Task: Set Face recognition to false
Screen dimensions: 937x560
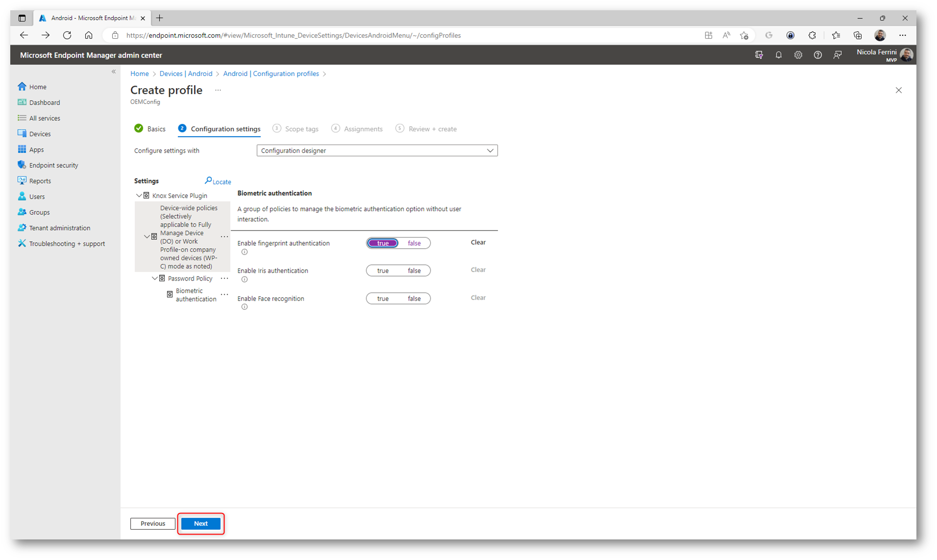Action: 414,299
